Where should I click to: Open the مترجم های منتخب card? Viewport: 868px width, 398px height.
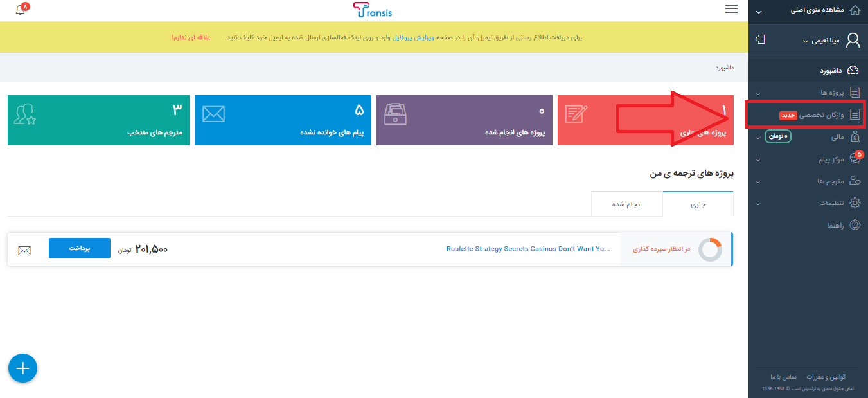coord(98,120)
